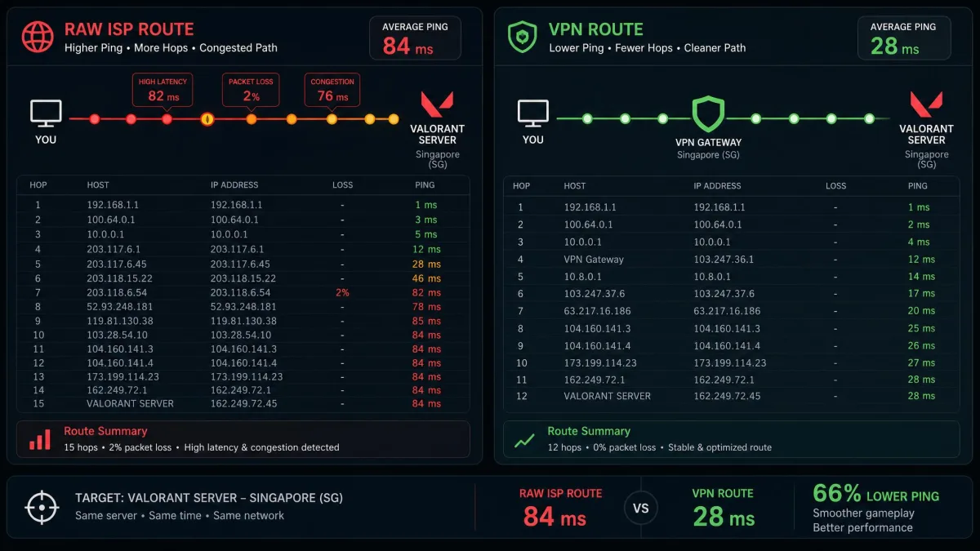Click the VS circle between route pings
Viewport: 980px width, 551px height.
tap(641, 508)
